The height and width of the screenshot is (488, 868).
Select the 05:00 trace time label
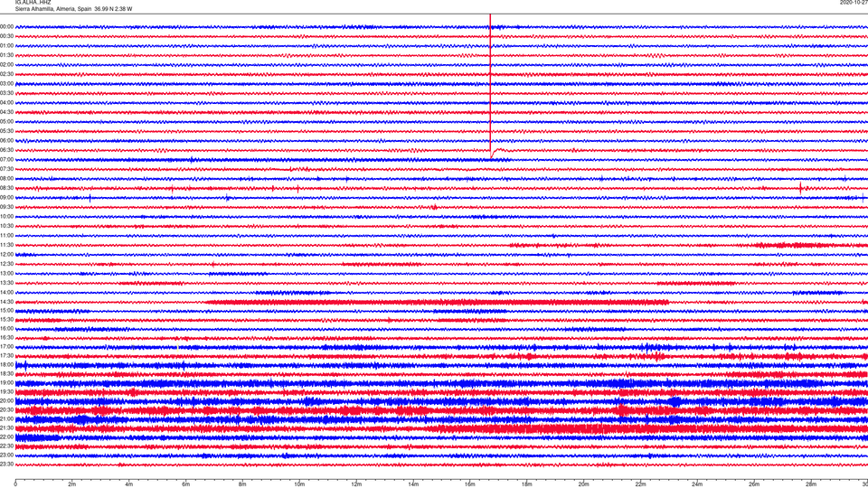(6, 122)
